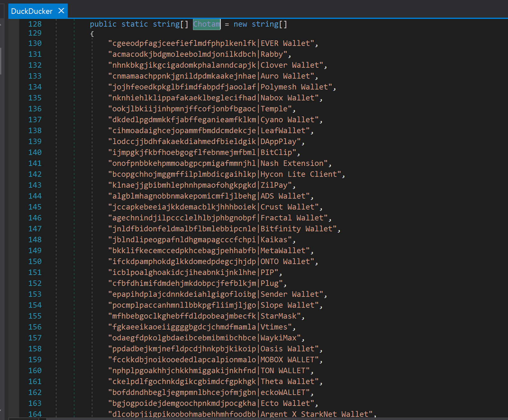
Task: Close the DuckDucker tab
Action: click(x=61, y=11)
